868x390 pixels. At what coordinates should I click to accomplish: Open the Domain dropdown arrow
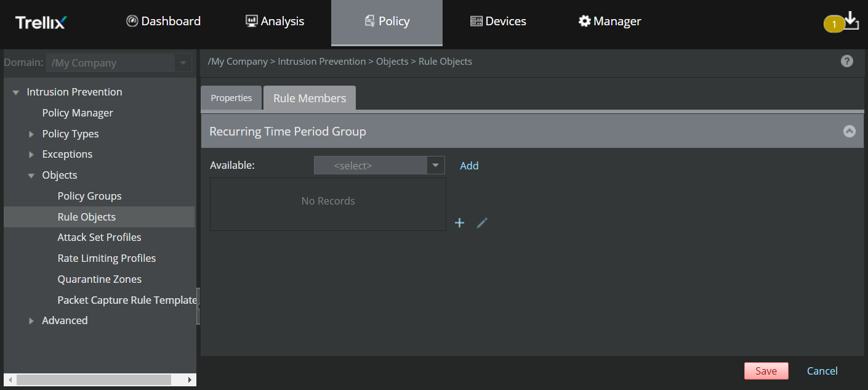[x=183, y=63]
